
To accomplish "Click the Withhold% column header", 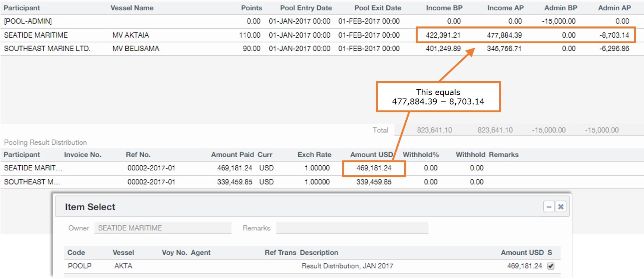I will (421, 155).
